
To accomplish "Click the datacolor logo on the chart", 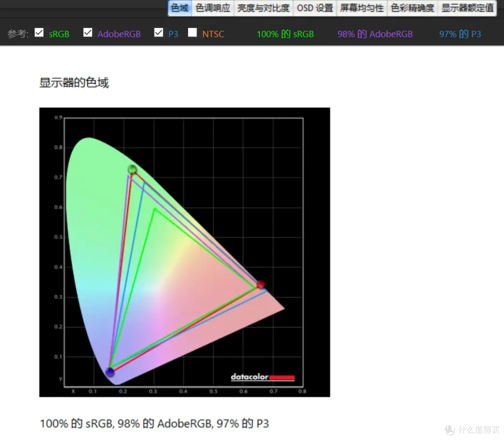I will click(263, 377).
